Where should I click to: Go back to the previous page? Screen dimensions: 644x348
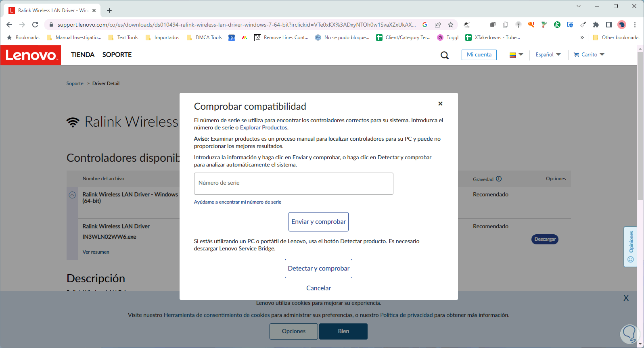tap(9, 25)
